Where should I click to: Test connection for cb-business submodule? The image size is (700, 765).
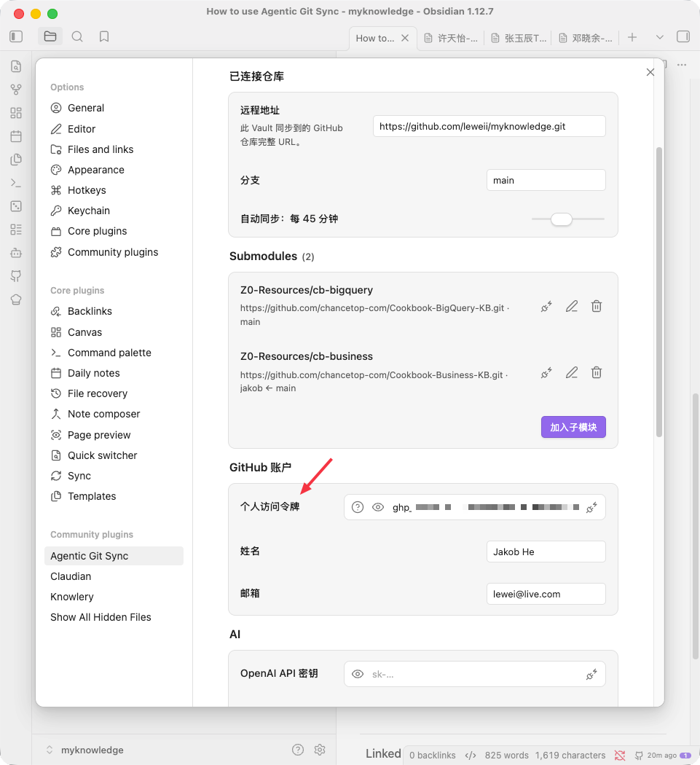point(546,373)
